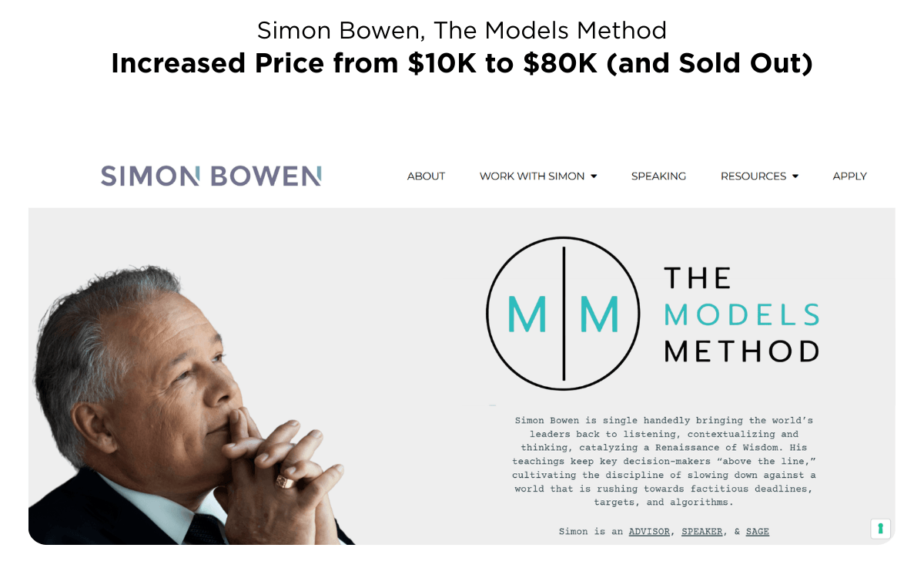Click the paragraph describing Simon Bowen

664,461
